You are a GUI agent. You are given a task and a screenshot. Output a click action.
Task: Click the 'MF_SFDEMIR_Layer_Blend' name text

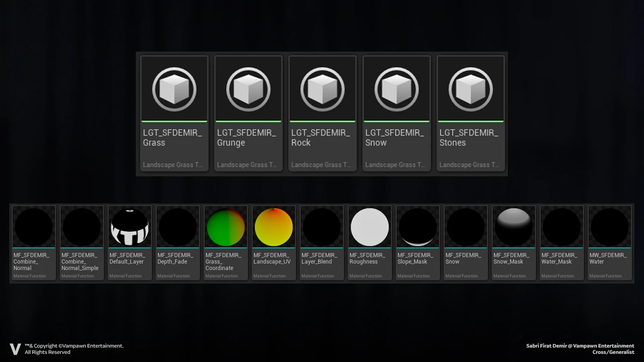point(319,258)
